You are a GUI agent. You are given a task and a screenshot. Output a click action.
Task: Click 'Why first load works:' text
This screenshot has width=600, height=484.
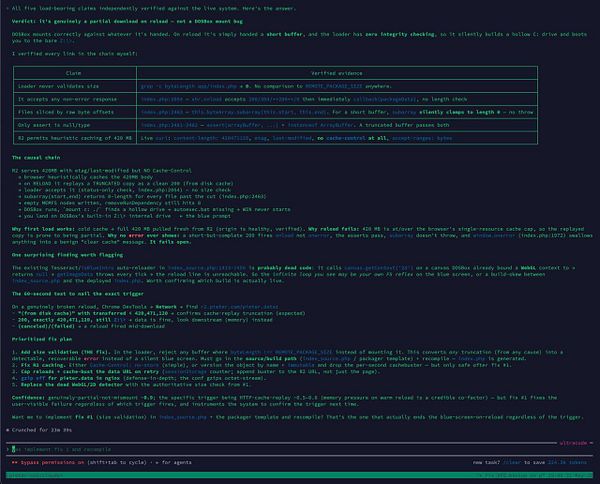(x=43, y=229)
